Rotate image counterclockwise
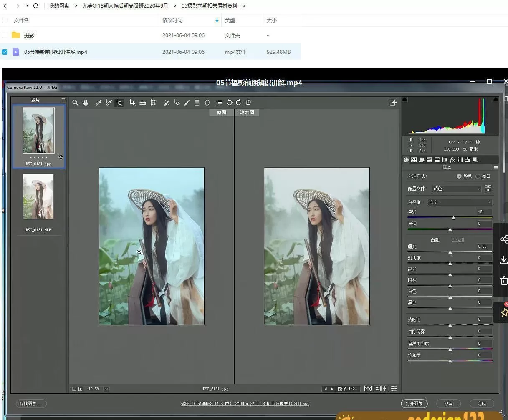Image resolution: width=508 pixels, height=420 pixels. [229, 103]
